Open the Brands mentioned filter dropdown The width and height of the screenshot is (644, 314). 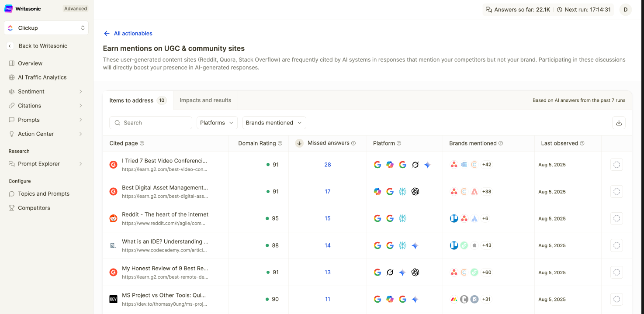pos(274,123)
